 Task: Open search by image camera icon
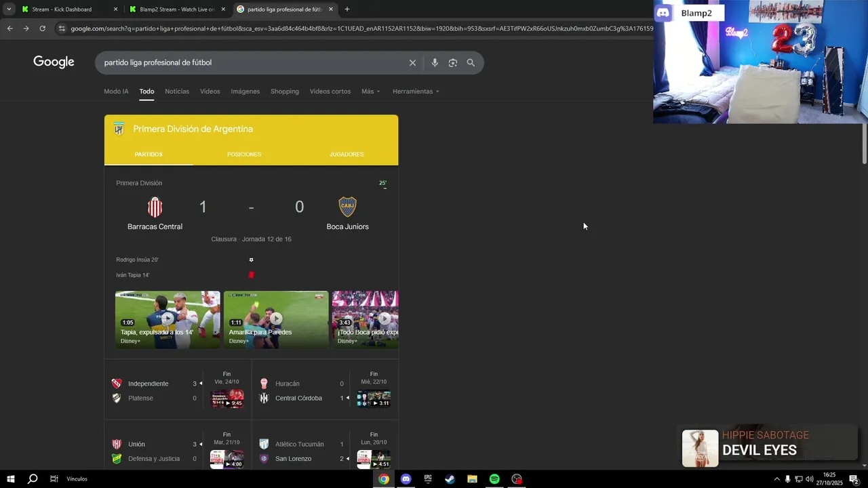click(x=452, y=62)
